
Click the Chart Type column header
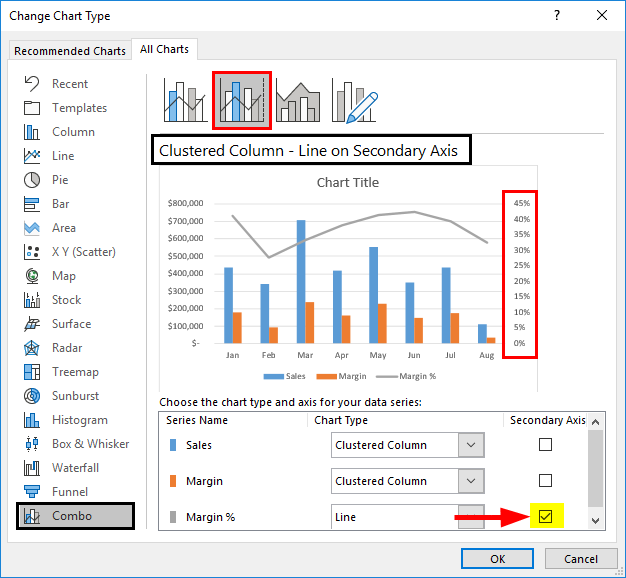pyautogui.click(x=341, y=420)
